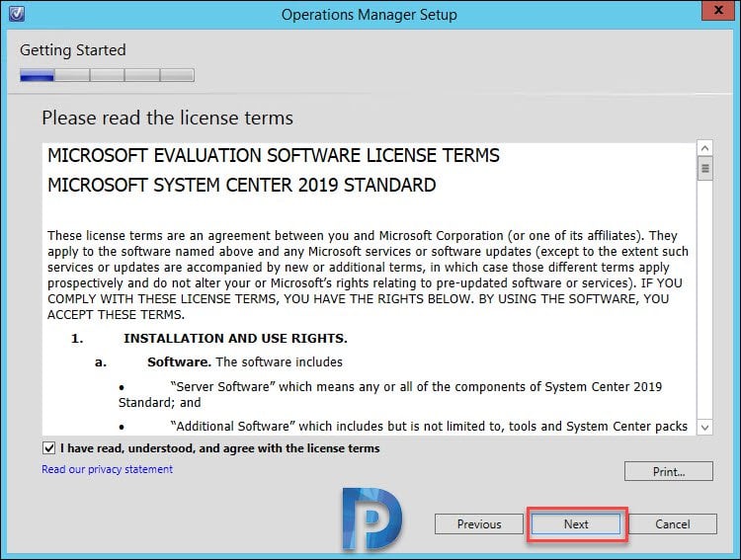Proceed with the Next button
Screen dimensions: 741x560
pyautogui.click(x=576, y=524)
